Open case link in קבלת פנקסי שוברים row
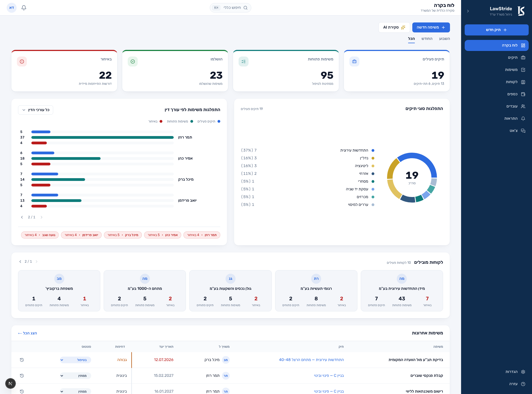This screenshot has height=394, width=532. click(x=329, y=375)
